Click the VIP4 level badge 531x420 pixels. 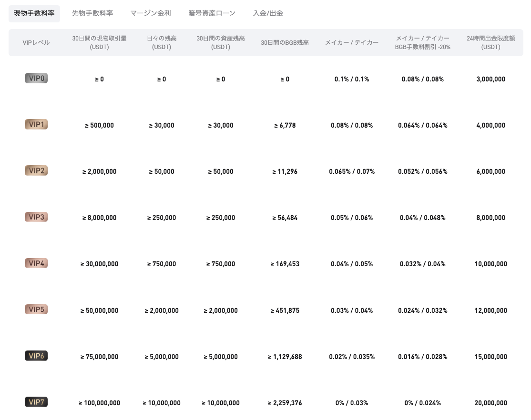click(x=36, y=263)
